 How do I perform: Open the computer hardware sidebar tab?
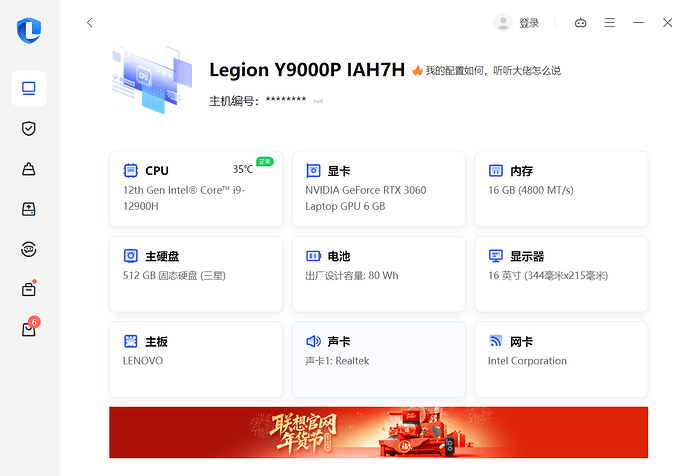point(29,88)
